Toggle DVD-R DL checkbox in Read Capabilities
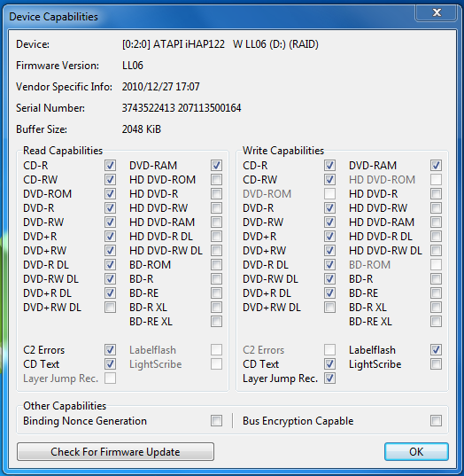Viewport: 464px width, 476px height. 110,265
